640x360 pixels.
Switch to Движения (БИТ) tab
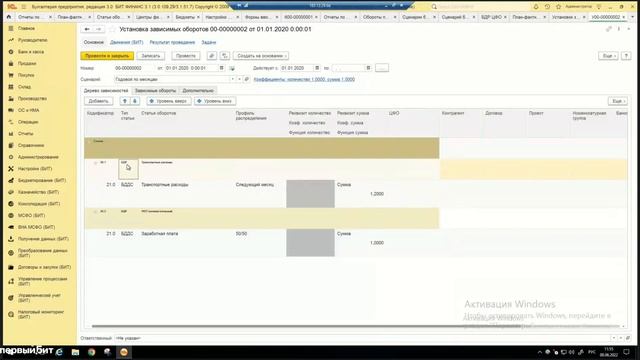(x=127, y=42)
